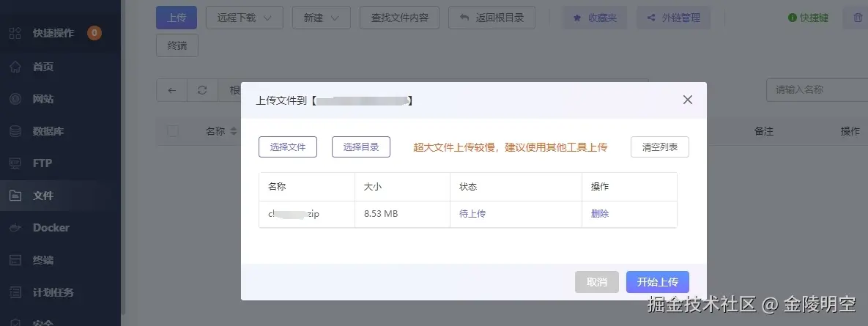Click the Scheduled Tasks icon in the sidebar

point(15,292)
